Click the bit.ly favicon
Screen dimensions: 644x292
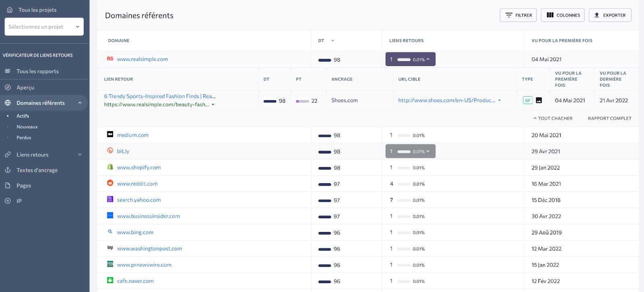pos(110,151)
